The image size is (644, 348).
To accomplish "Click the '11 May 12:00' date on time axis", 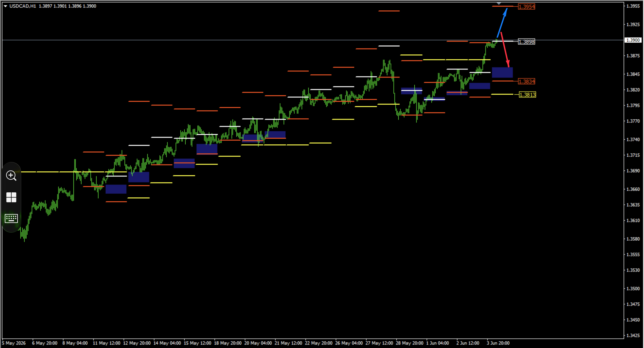I will [107, 343].
